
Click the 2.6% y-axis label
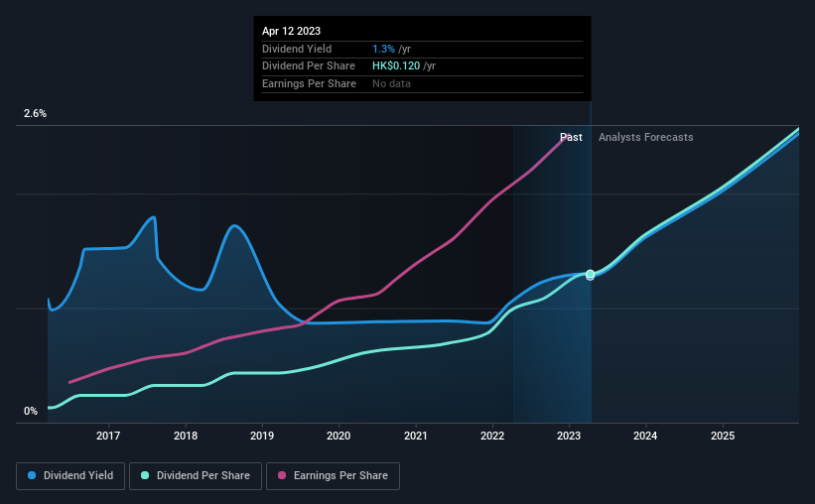(35, 113)
